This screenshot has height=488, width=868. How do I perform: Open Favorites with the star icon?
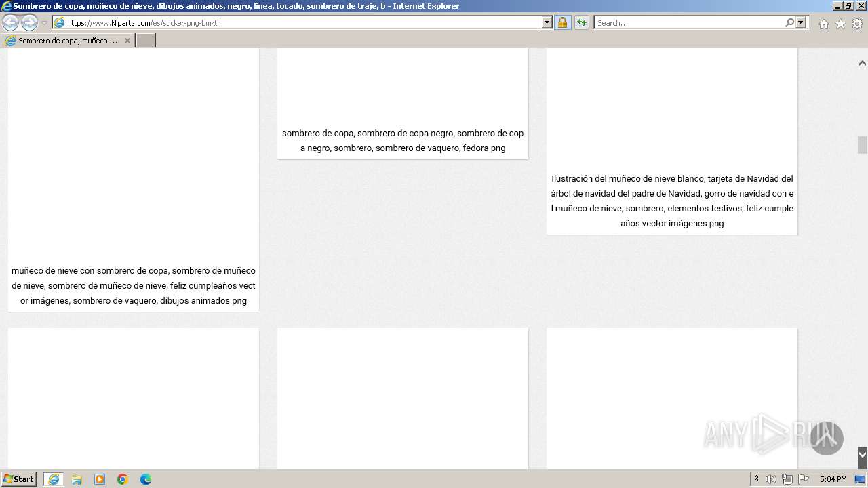coord(840,24)
